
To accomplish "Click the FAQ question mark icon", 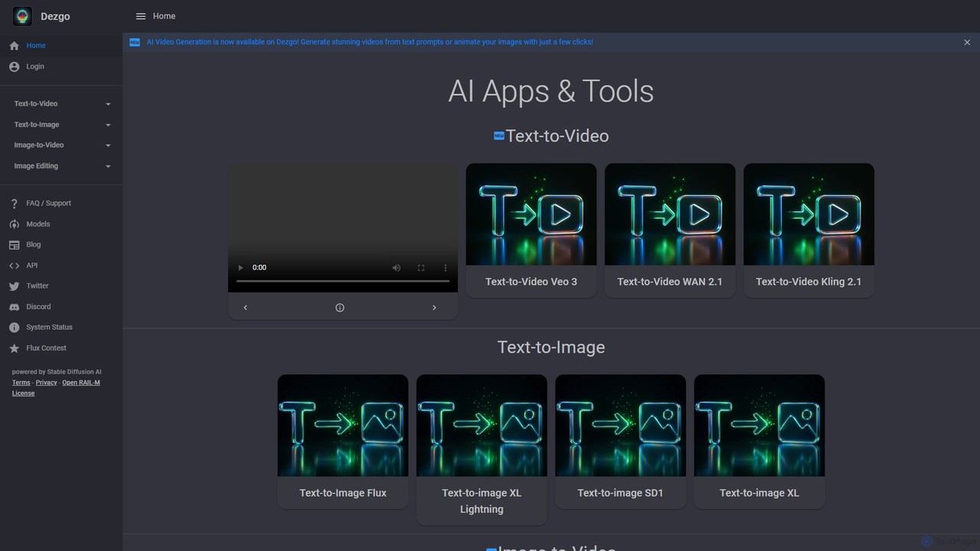I will (14, 204).
